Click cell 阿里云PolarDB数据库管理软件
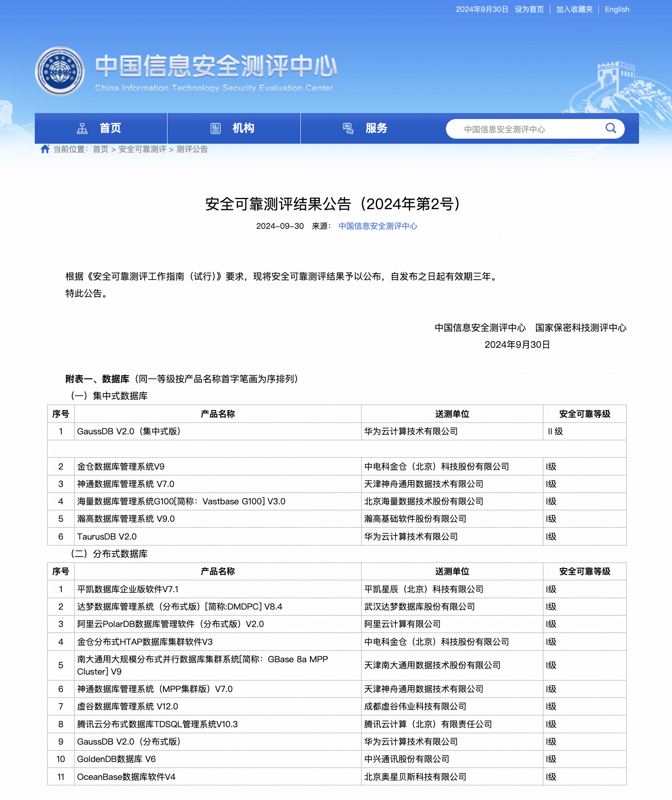The height and width of the screenshot is (800, 672). click(218, 624)
